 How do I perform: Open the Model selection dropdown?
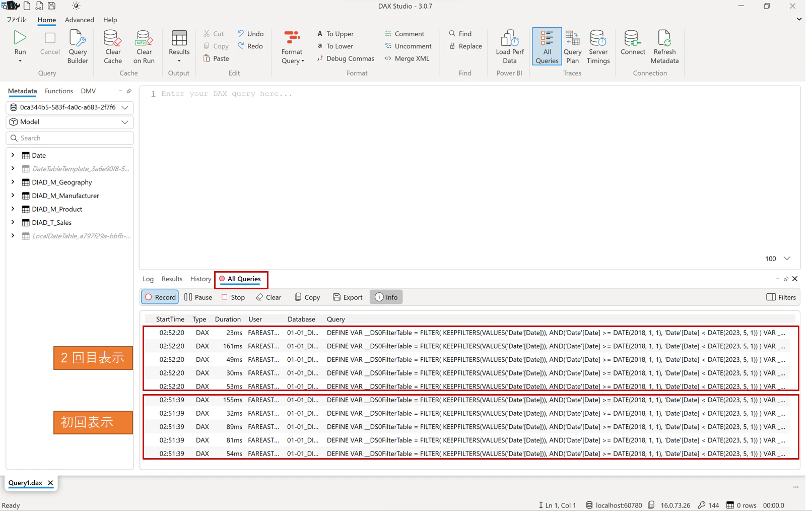[70, 122]
